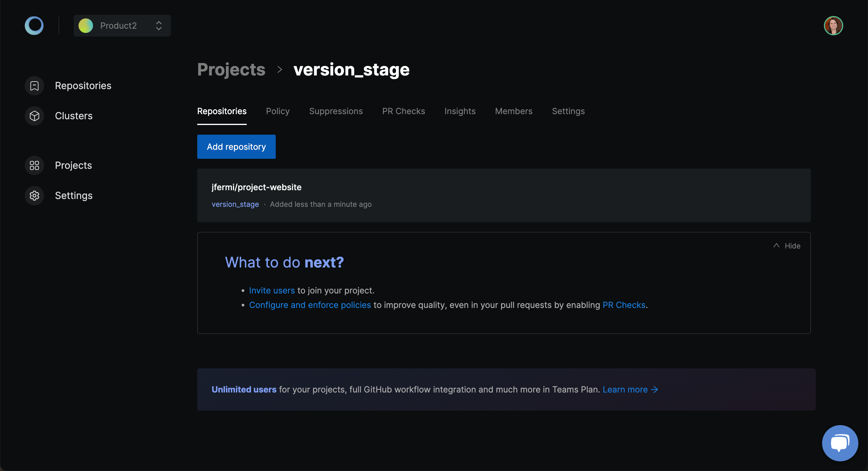
Task: Switch to the PR Checks tab
Action: pyautogui.click(x=404, y=111)
